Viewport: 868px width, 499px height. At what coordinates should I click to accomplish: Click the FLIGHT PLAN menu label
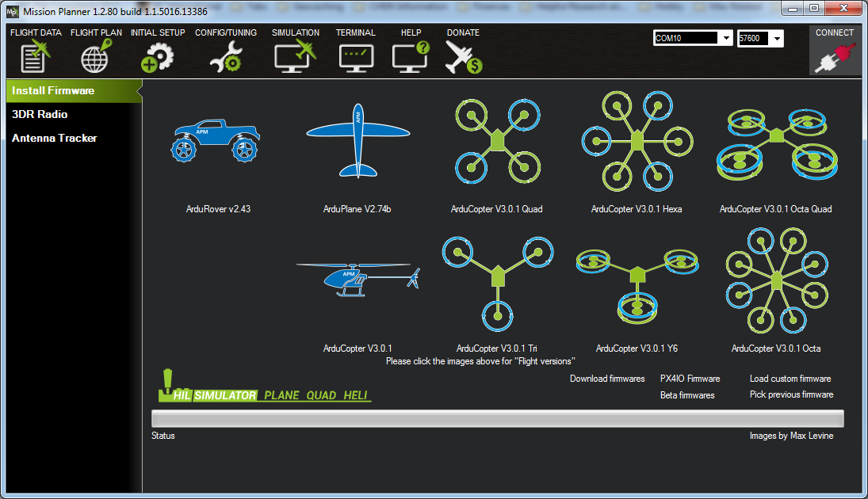coord(97,32)
